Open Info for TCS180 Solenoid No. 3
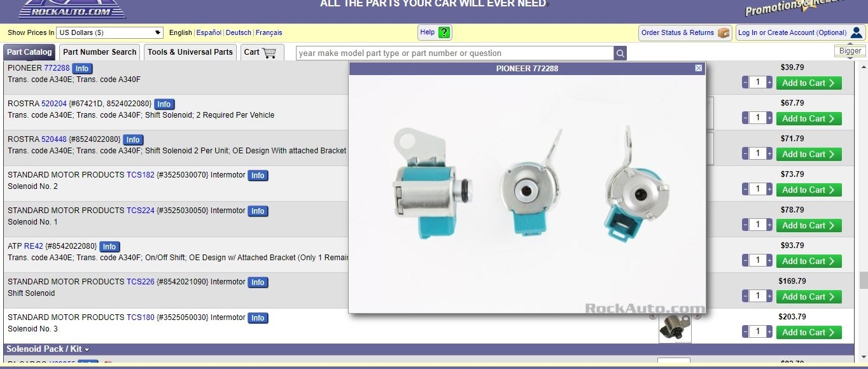Screen dimensions: 868x369 (x=258, y=318)
